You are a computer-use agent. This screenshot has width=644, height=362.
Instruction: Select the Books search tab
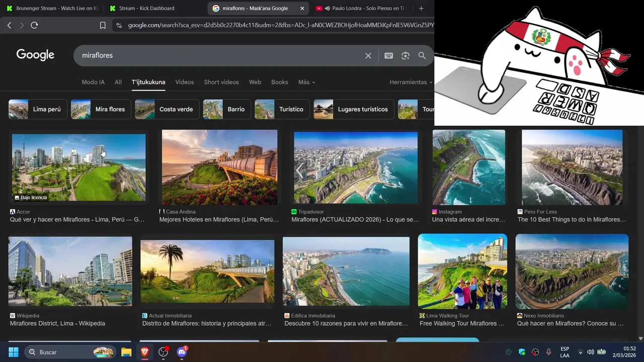(x=280, y=82)
